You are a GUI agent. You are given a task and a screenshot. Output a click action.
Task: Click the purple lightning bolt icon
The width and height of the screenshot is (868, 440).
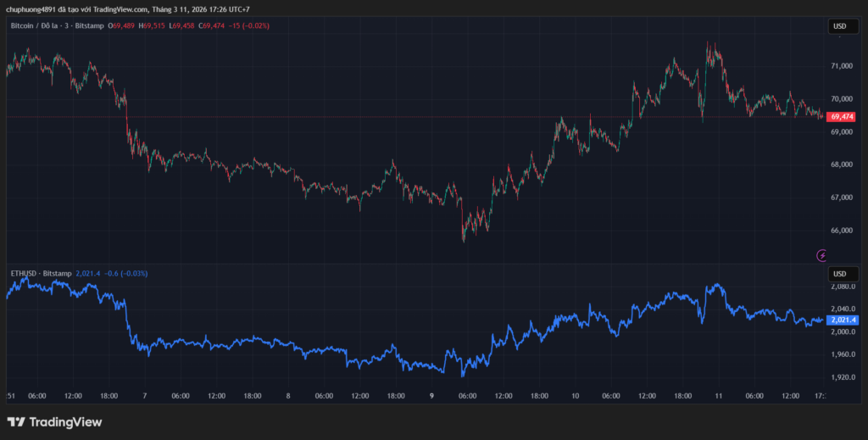[821, 254]
